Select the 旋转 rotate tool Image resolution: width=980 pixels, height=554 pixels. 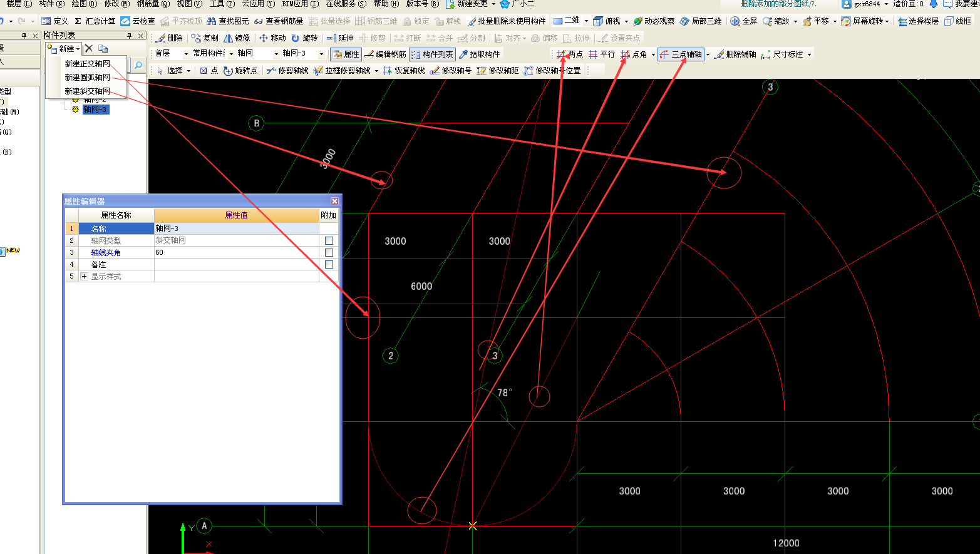(x=304, y=38)
